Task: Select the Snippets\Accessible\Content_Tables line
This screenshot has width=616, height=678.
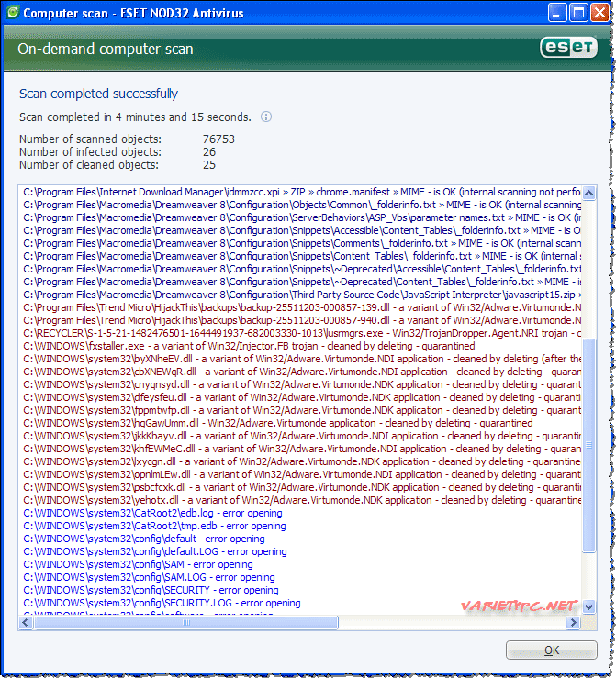Action: point(301,230)
